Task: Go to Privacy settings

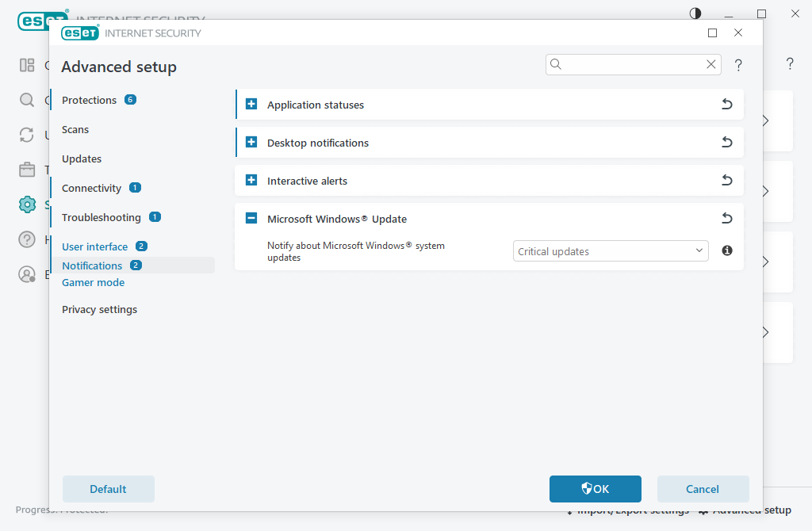Action: pyautogui.click(x=99, y=310)
